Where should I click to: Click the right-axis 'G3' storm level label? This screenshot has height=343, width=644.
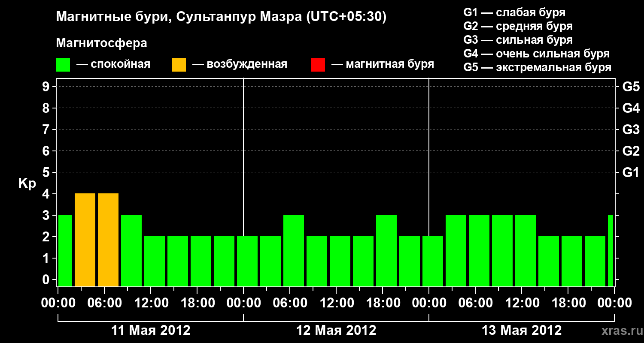[x=631, y=130]
